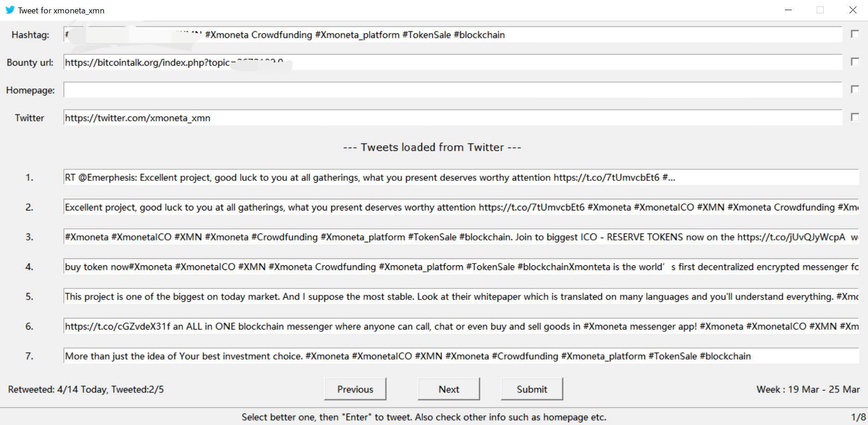Click 'Tweet for xmoneta_xmn' window title

click(x=61, y=10)
